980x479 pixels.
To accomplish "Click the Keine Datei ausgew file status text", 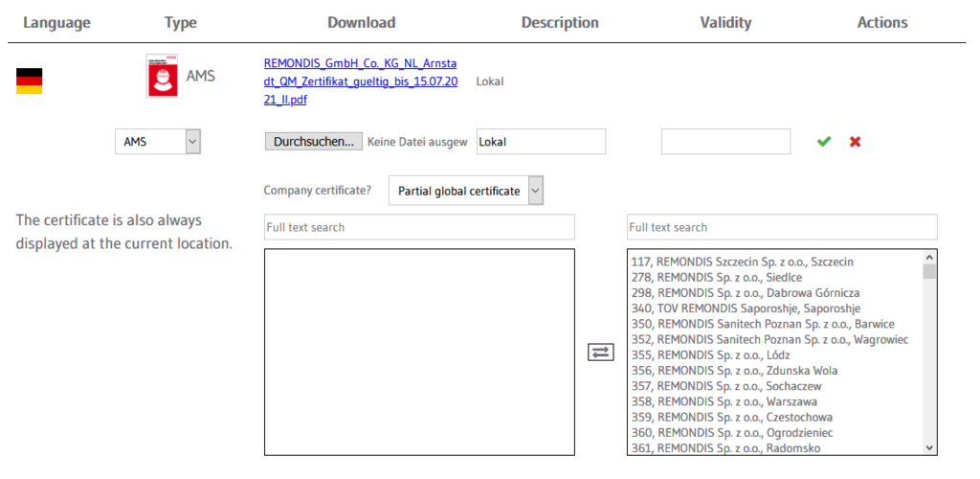I will pyautogui.click(x=417, y=142).
